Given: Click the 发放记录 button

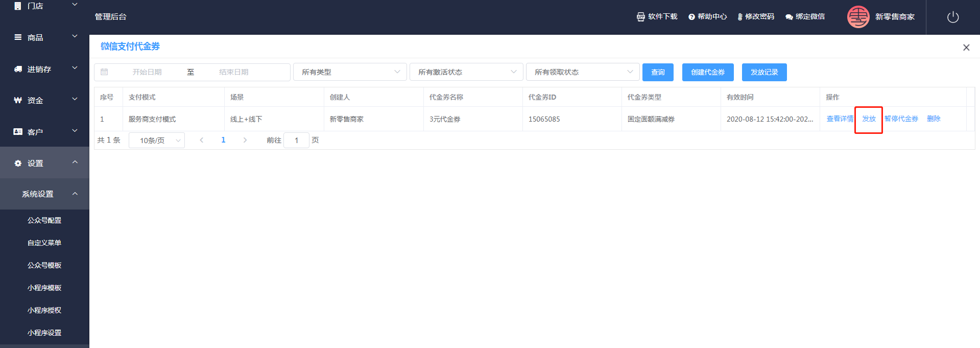Looking at the screenshot, I should point(764,72).
